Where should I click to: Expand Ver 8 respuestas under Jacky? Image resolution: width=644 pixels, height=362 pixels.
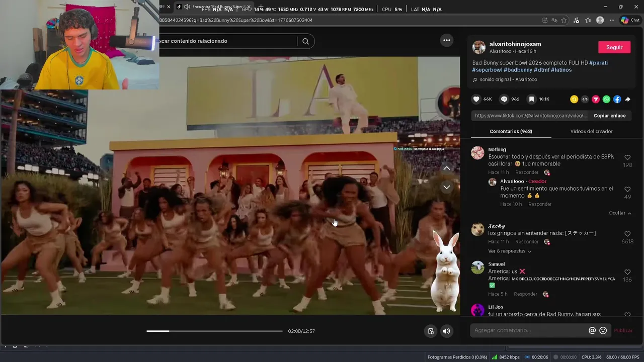pos(510,251)
